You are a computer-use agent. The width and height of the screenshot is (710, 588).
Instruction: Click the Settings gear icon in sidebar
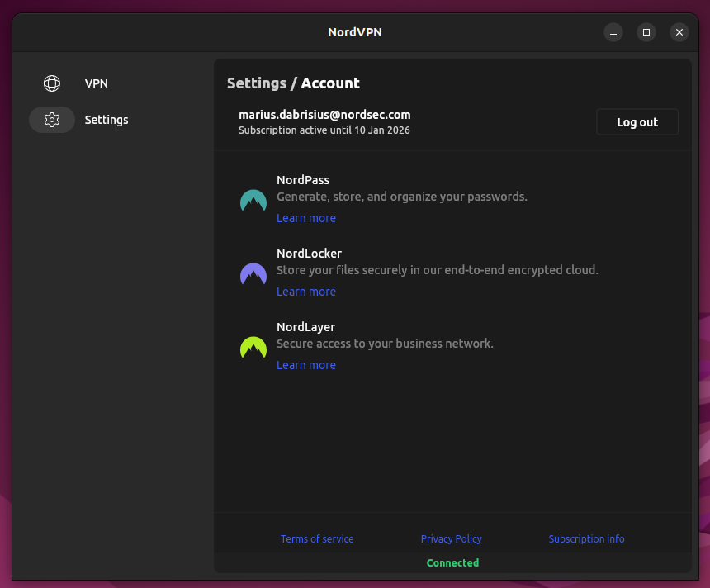(52, 120)
